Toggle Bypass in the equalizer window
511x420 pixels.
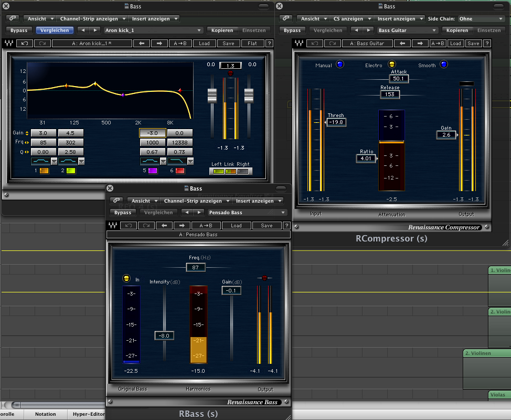pos(19,30)
